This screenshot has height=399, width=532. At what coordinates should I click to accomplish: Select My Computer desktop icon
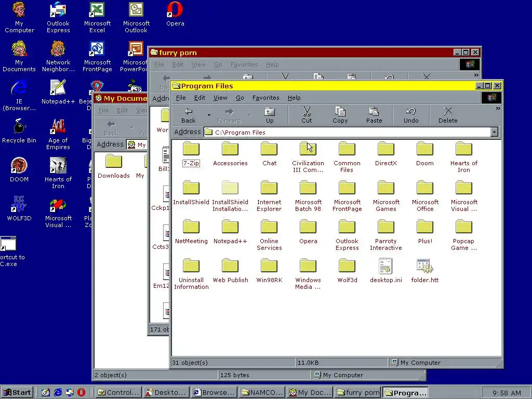tap(19, 18)
